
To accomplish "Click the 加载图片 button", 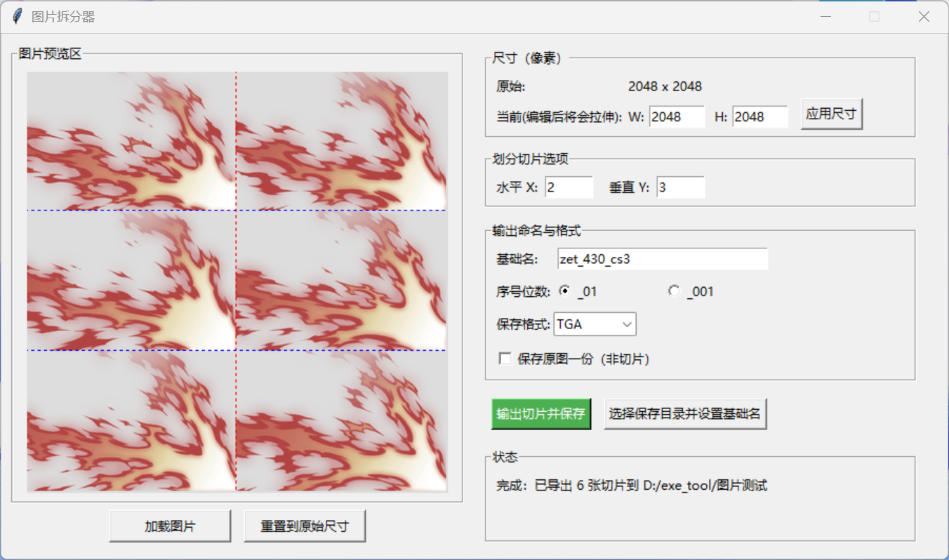I will pyautogui.click(x=170, y=526).
